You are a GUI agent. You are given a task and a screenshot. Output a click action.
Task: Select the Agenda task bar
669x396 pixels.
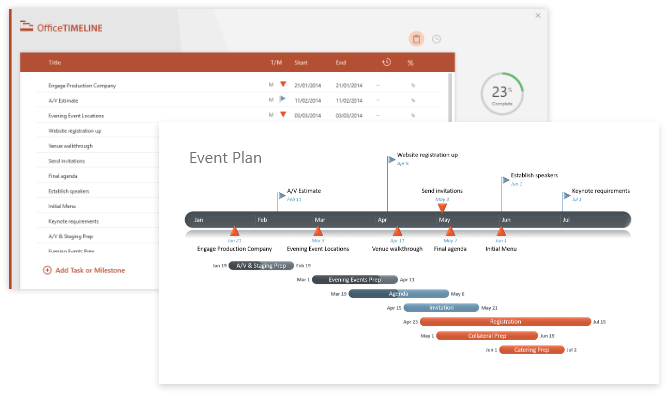tap(398, 294)
